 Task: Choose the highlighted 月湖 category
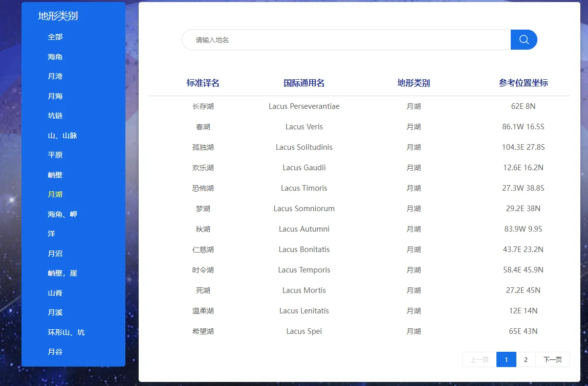[x=55, y=194]
